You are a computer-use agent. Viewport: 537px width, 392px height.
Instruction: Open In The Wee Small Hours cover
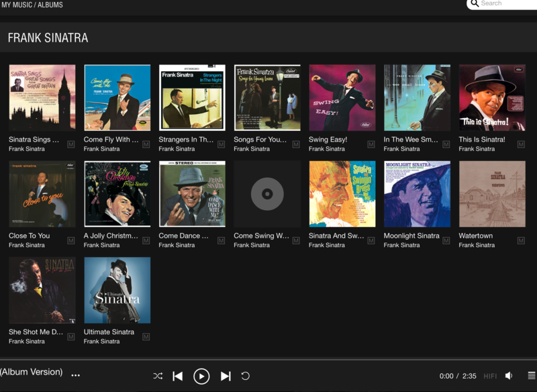pos(417,97)
